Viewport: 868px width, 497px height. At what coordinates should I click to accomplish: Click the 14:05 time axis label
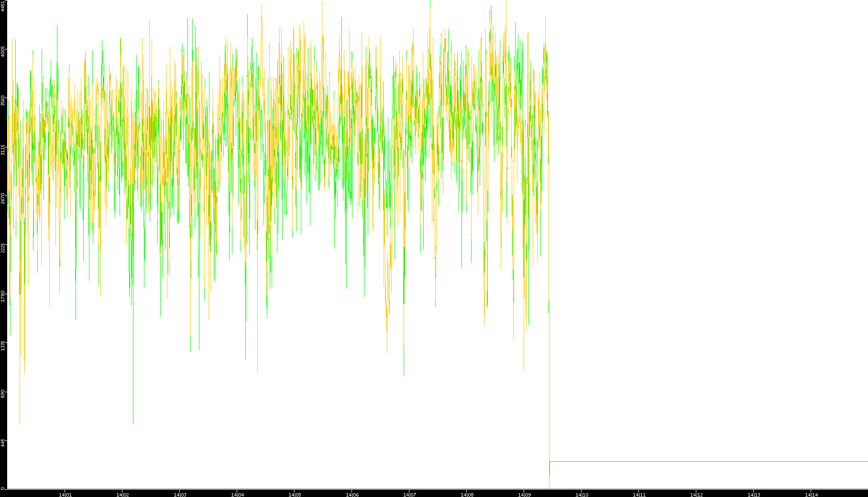click(295, 494)
